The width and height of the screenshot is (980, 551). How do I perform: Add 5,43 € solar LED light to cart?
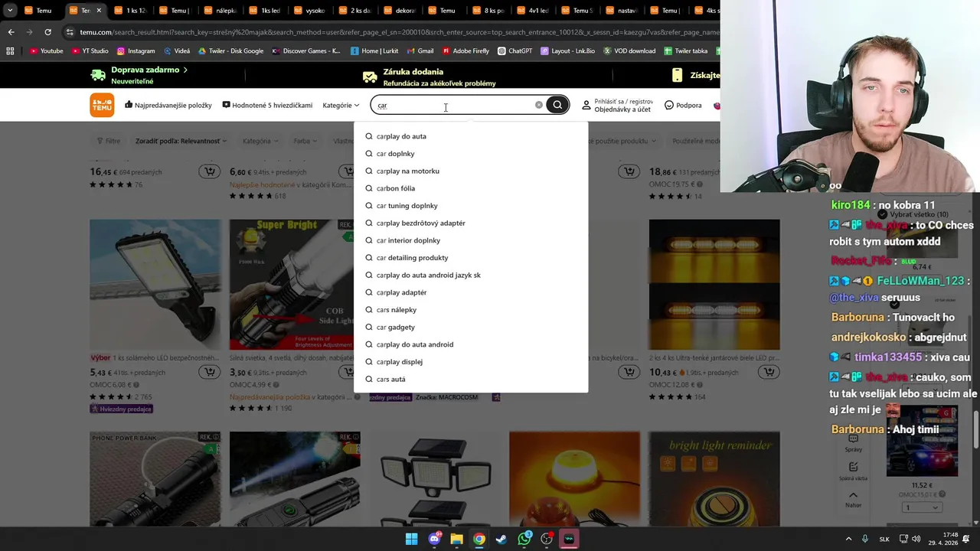tap(209, 372)
